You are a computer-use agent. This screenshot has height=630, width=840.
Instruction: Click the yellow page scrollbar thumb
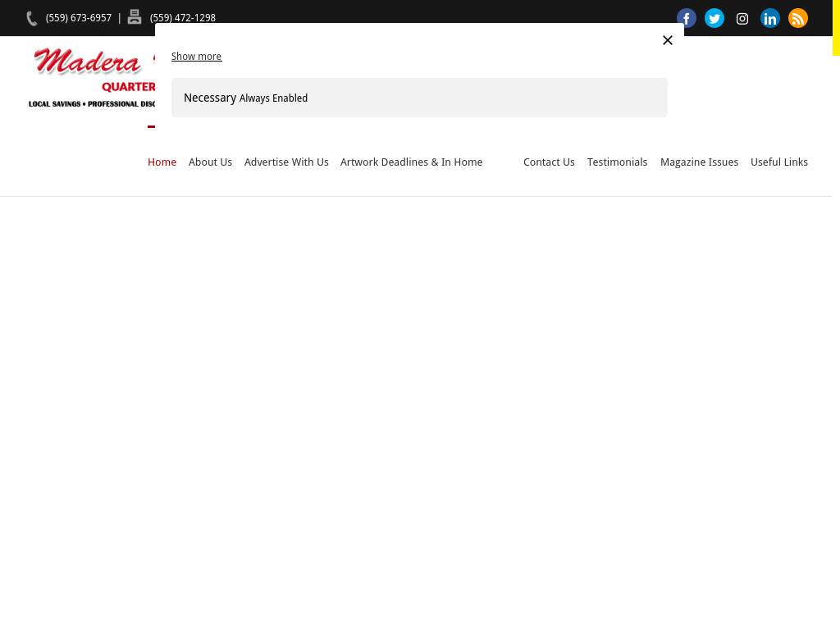click(836, 28)
